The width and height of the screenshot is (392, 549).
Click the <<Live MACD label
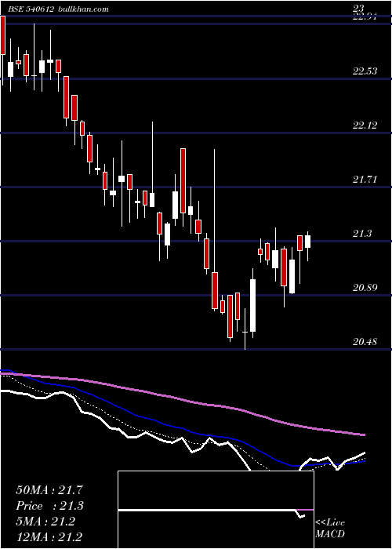click(x=330, y=529)
